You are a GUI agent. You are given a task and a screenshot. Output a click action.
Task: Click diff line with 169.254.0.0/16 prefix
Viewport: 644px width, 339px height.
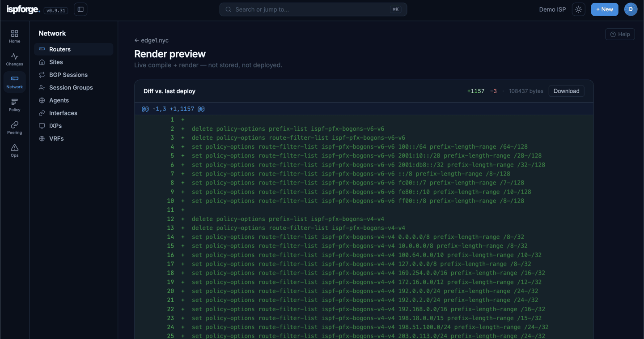pos(364,273)
